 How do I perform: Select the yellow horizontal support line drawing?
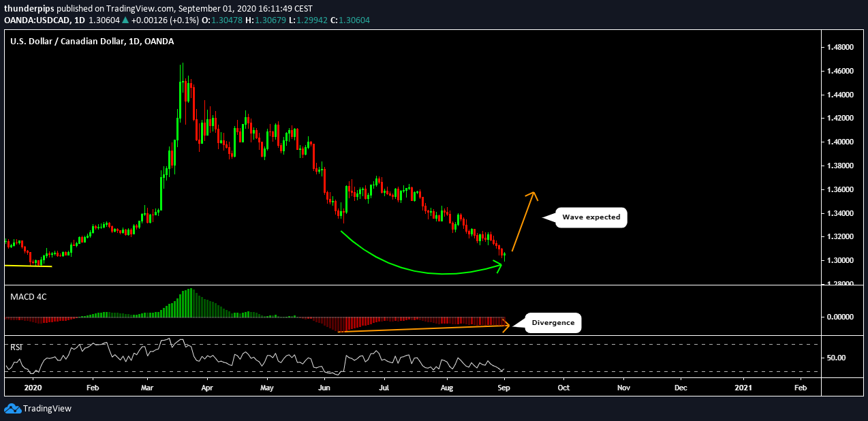(27, 266)
